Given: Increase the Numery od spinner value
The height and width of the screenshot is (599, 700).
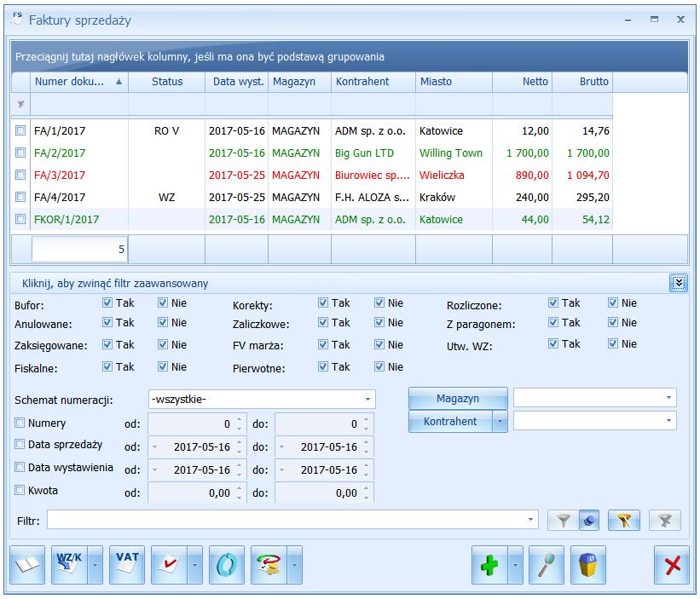Looking at the screenshot, I should [x=240, y=419].
